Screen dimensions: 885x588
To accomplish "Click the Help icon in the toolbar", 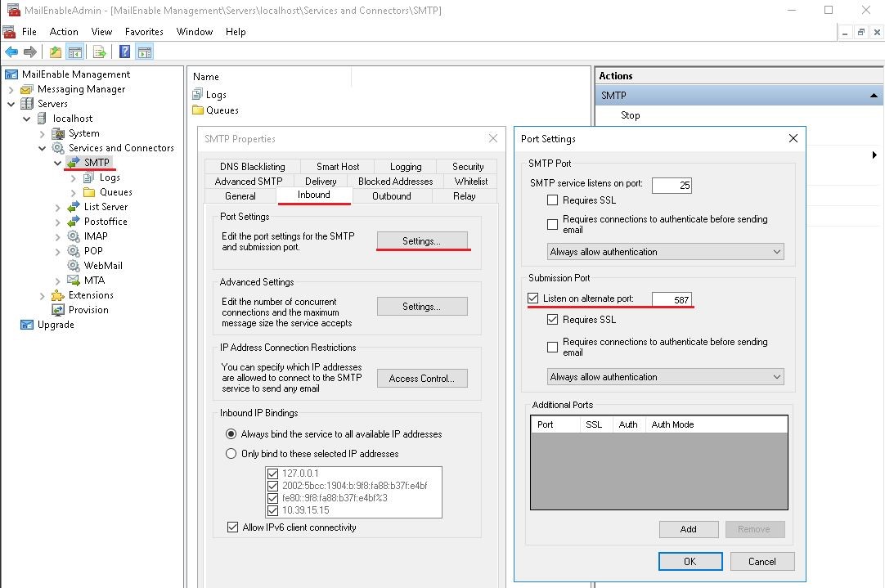I will [124, 51].
